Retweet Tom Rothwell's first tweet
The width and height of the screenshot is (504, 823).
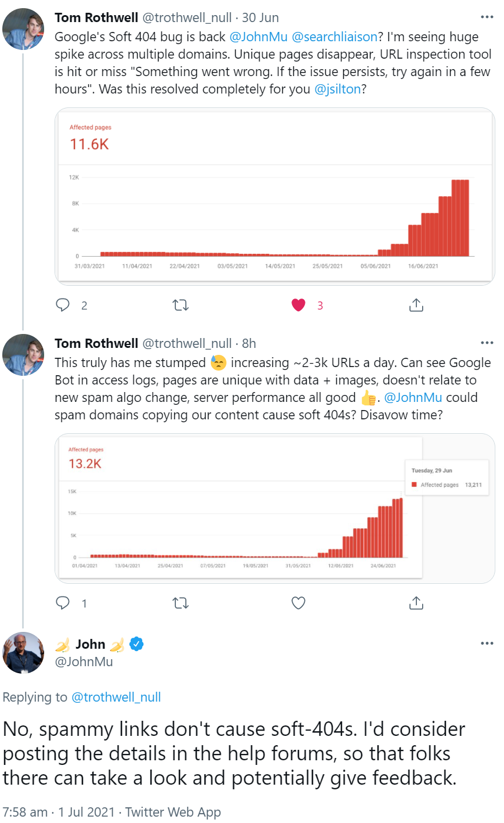(181, 304)
